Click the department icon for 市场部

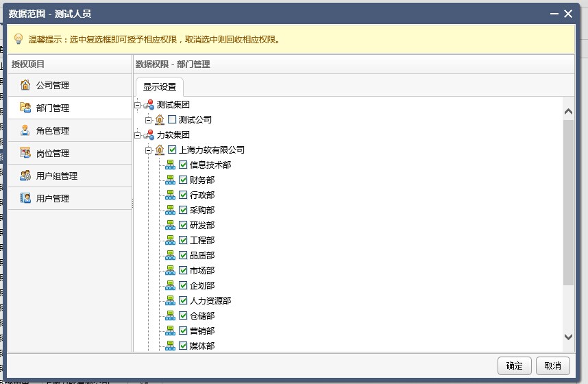point(170,270)
